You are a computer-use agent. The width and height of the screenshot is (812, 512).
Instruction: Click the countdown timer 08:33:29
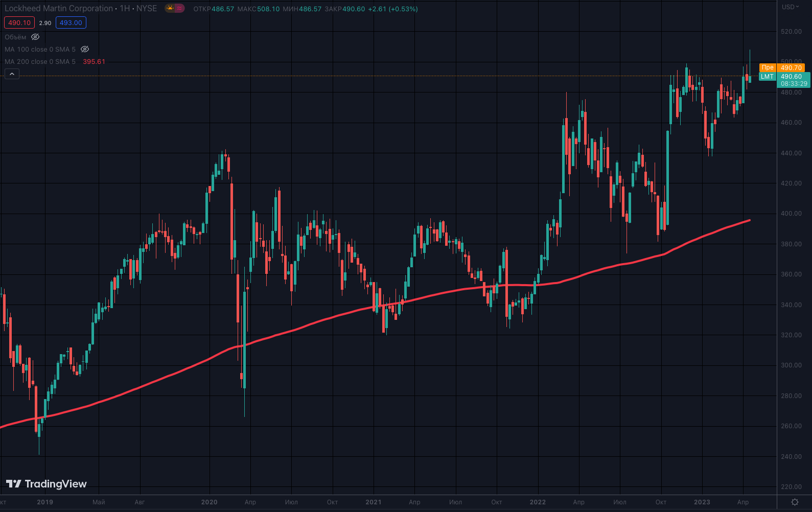(794, 84)
